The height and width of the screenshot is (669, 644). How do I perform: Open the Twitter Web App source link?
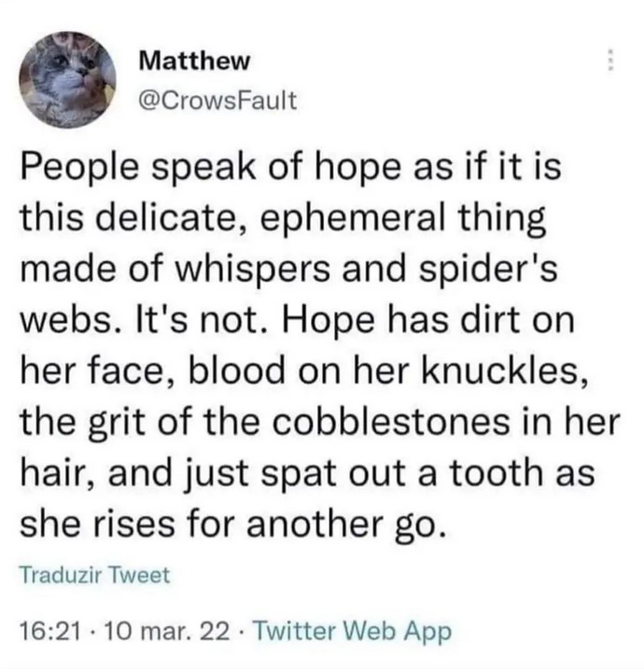click(353, 632)
